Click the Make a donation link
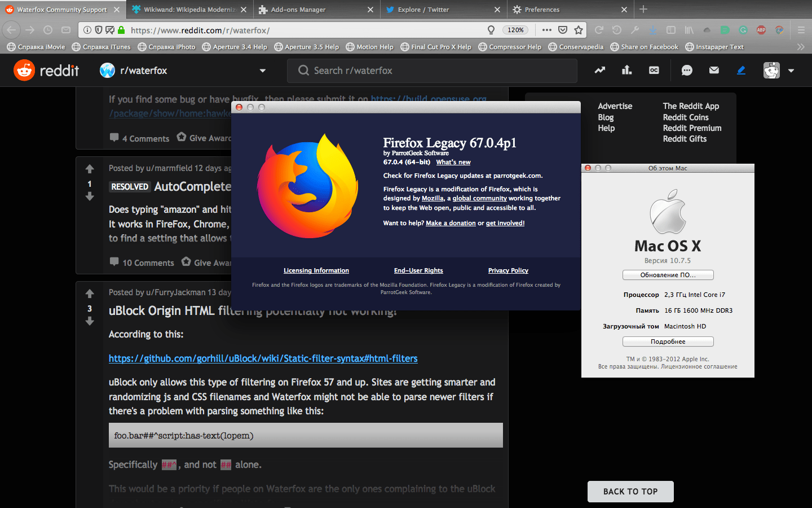 [x=451, y=222]
